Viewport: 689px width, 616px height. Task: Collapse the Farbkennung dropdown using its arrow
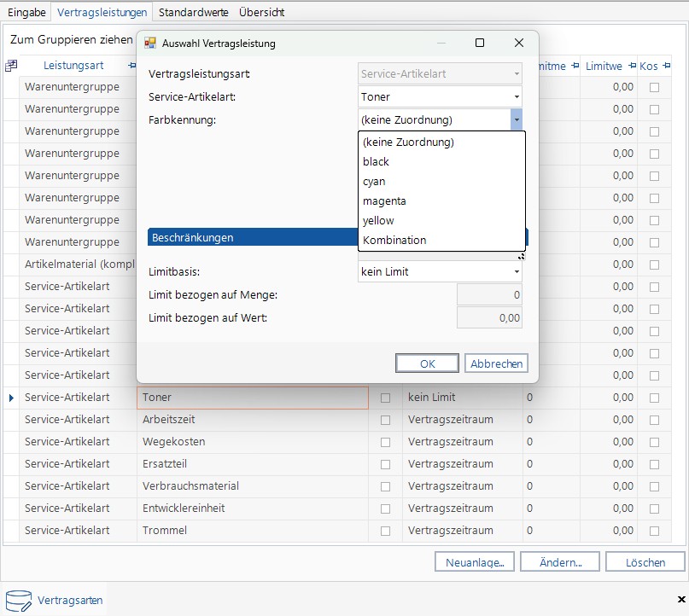coord(516,120)
